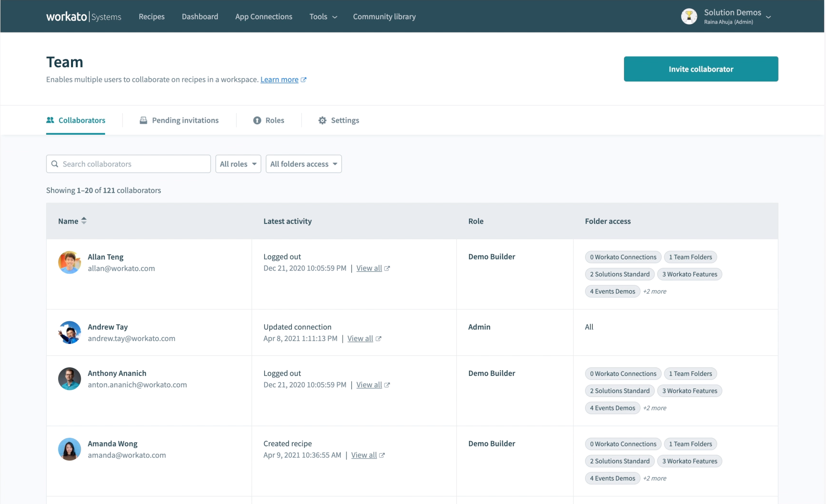Open Andrew Tay's profile avatar
826x504 pixels.
[70, 332]
